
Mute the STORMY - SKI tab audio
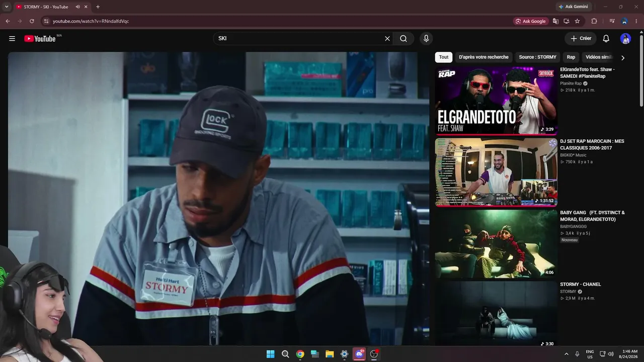coord(77,7)
